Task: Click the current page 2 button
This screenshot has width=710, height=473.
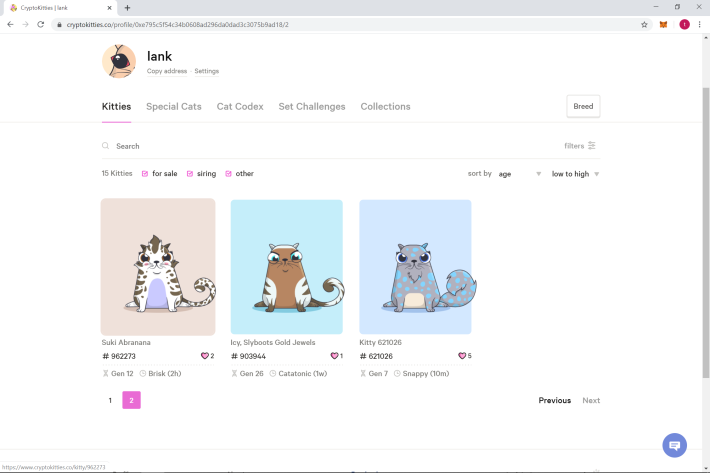Action: 131,400
